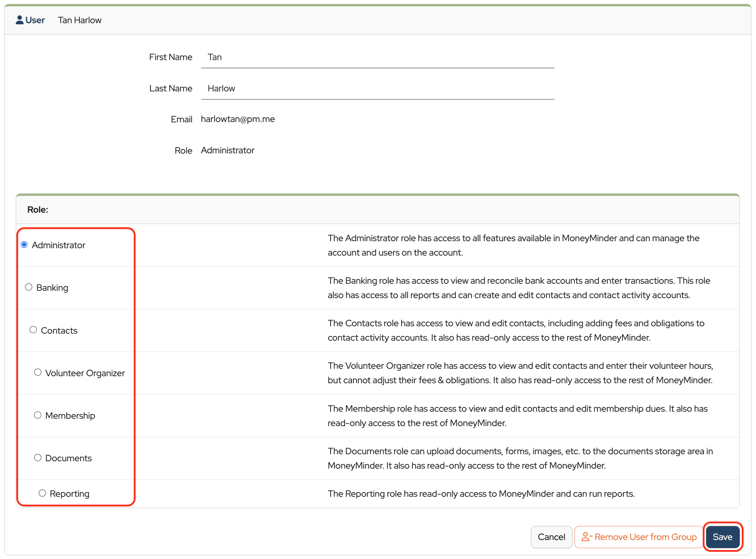756x559 pixels.
Task: Choose the Contacts role radio button
Action: tap(33, 330)
